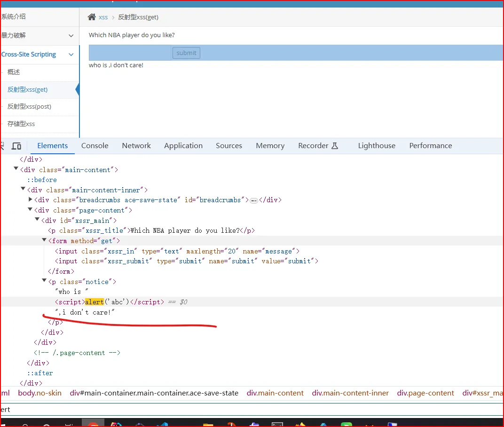Collapse the xssr_main div node

pos(37,219)
